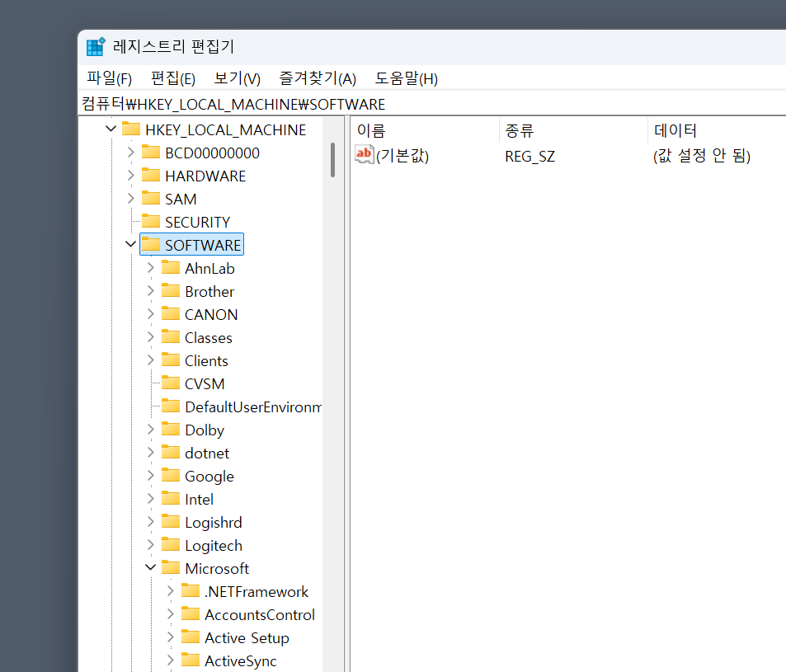Click the Brother folder icon
The image size is (786, 672).
click(171, 290)
